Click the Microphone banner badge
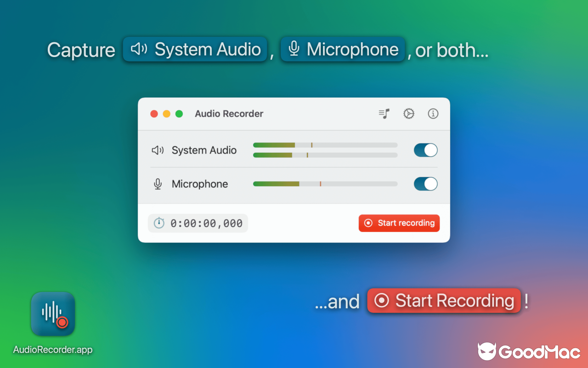The image size is (588, 368). (343, 49)
